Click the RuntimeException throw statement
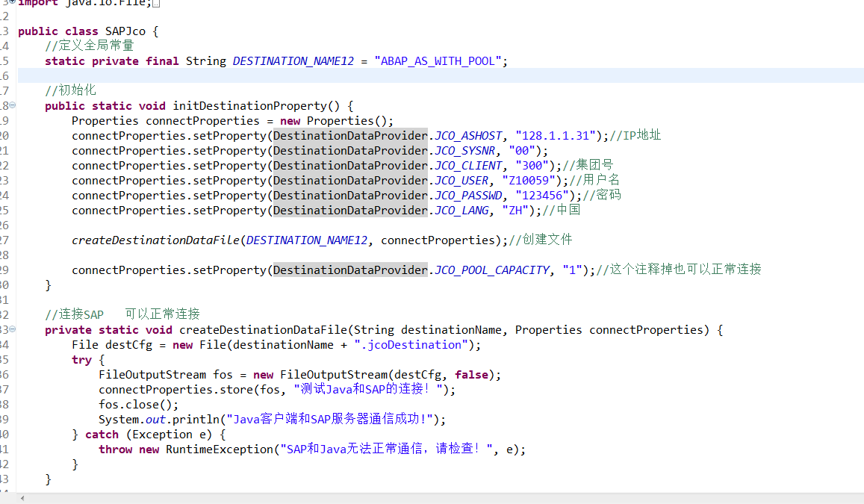The width and height of the screenshot is (864, 504). pyautogui.click(x=312, y=449)
